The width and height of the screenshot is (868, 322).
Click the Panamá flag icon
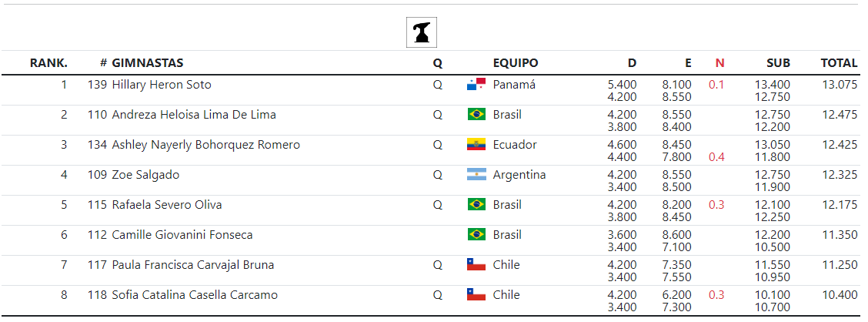point(476,85)
